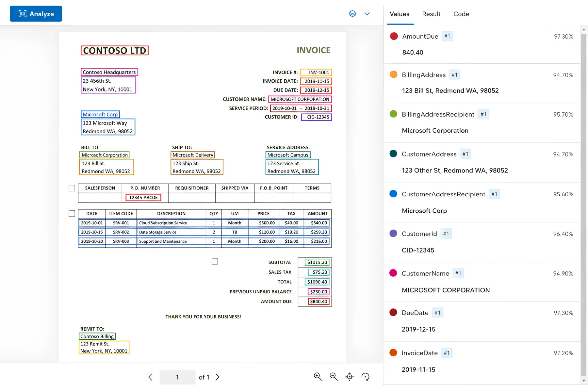Click the Analyze button

pyautogui.click(x=36, y=14)
